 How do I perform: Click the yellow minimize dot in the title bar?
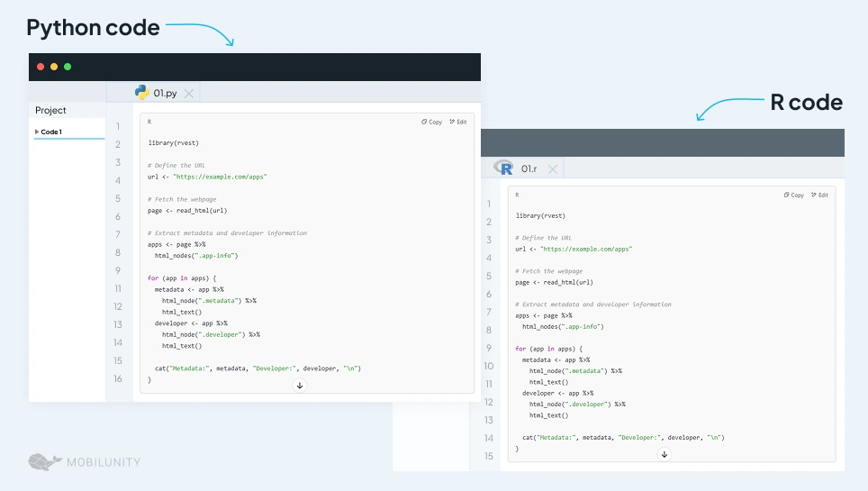click(54, 67)
